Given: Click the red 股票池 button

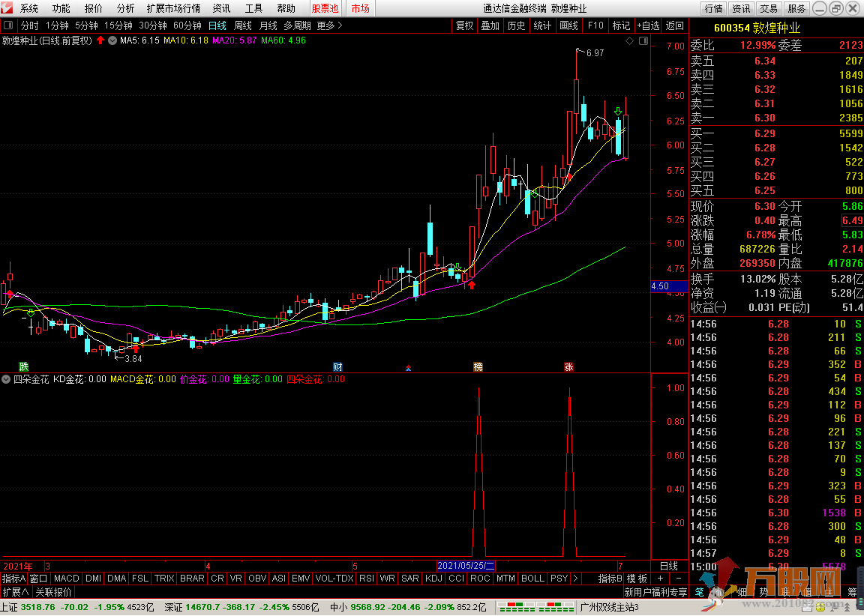Looking at the screenshot, I should tap(325, 8).
